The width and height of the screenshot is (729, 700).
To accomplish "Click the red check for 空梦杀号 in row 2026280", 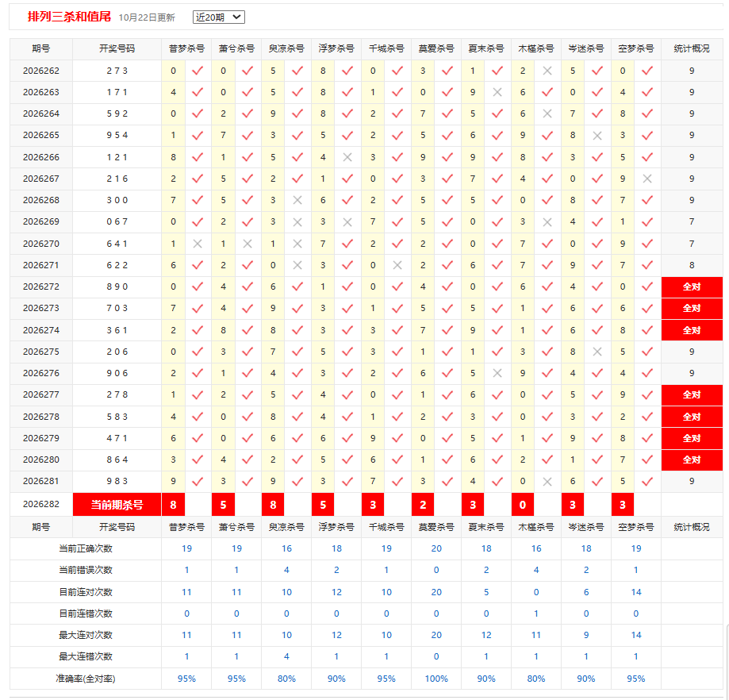I will point(647,460).
